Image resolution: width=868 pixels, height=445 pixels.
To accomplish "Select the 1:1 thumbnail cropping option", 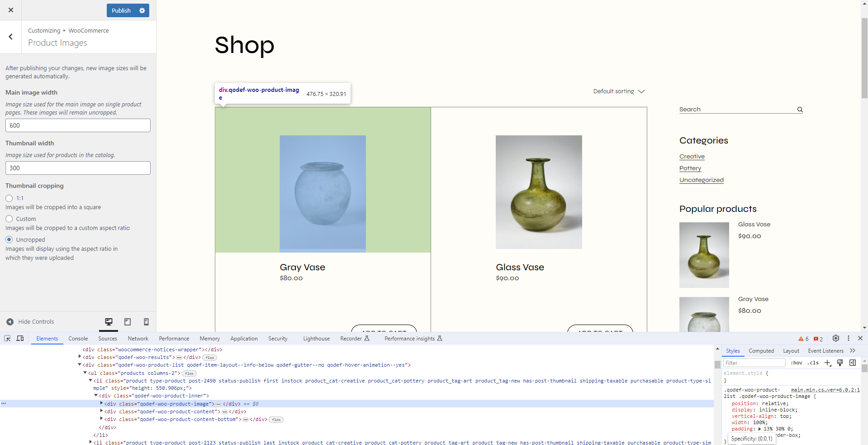I will 9,198.
